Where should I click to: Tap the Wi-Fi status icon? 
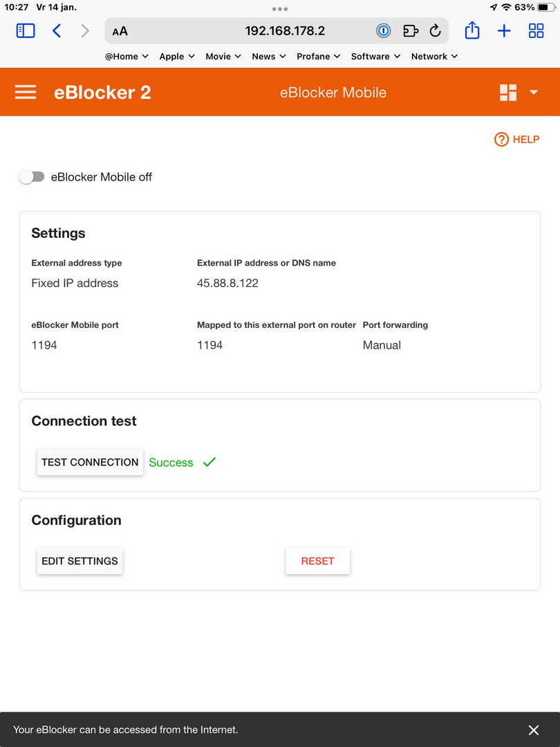click(x=507, y=7)
